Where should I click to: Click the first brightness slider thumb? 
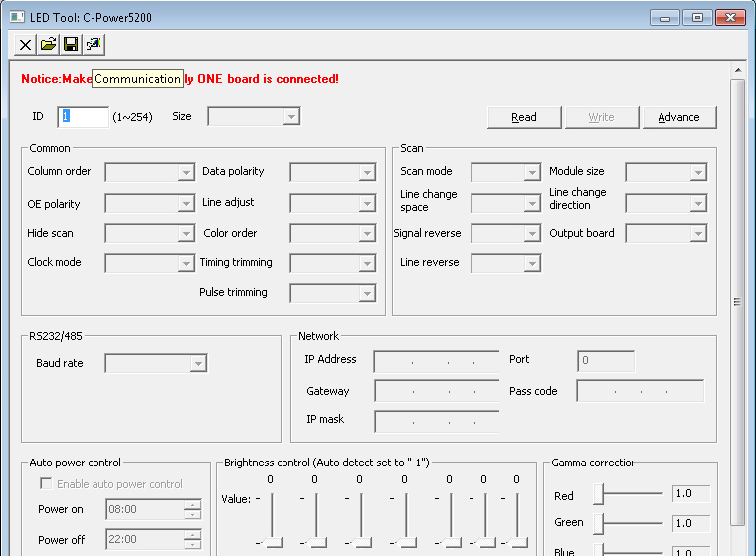point(272,542)
